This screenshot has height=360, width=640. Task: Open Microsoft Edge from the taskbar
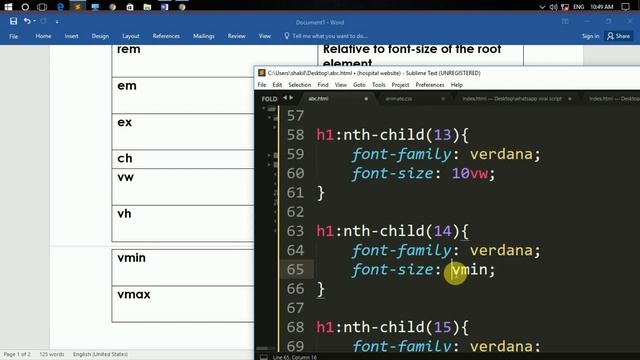tap(60, 7)
